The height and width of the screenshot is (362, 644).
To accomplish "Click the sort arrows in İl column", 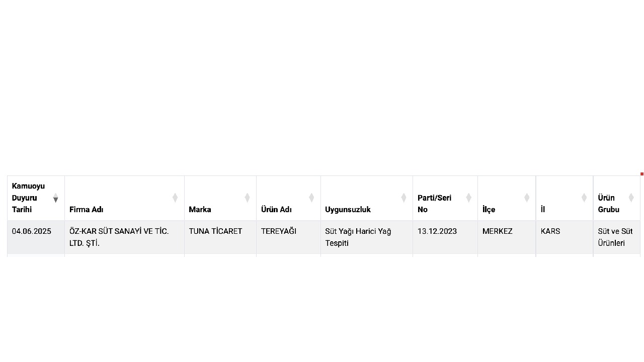I will [584, 198].
